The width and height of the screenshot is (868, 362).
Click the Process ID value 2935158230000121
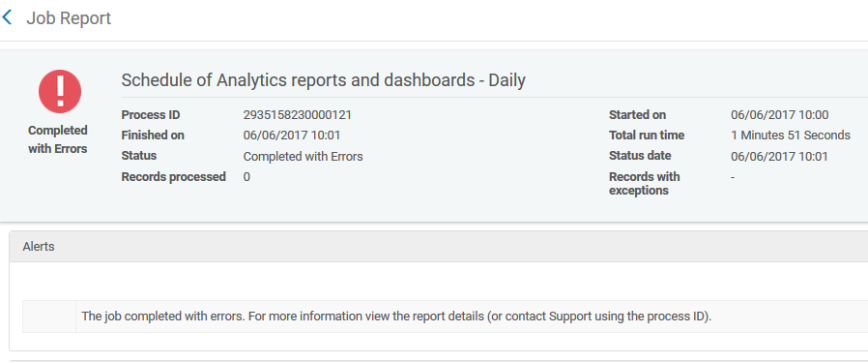point(298,115)
